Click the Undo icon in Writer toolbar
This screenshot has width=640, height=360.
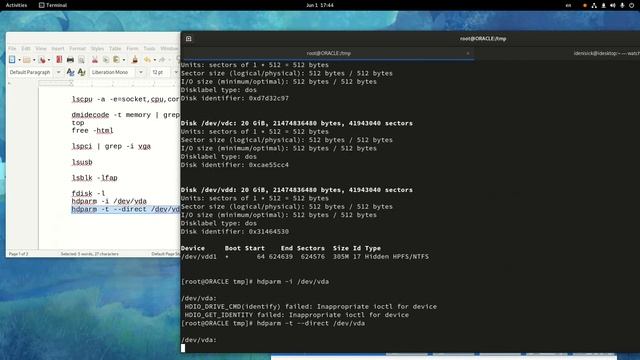[x=147, y=60]
